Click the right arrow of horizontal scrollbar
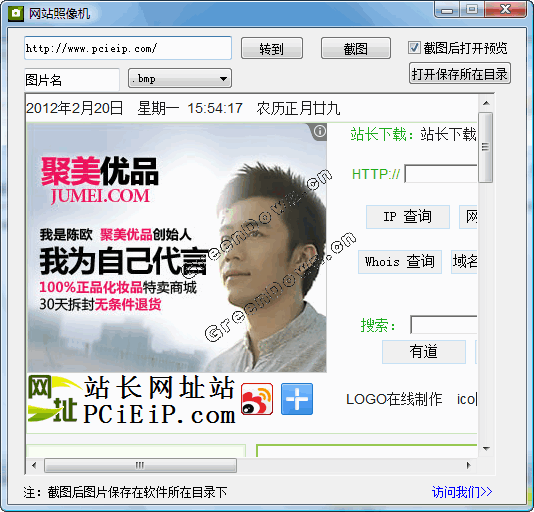Image resolution: width=534 pixels, height=512 pixels. tap(469, 465)
